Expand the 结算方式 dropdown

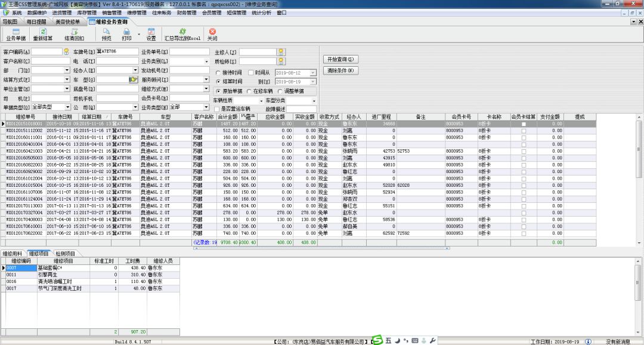pyautogui.click(x=67, y=79)
